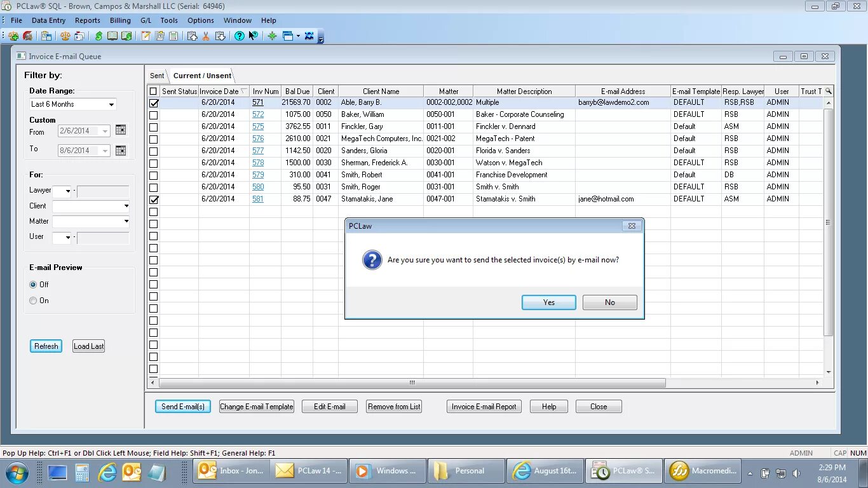Click the red helmet toolbar icon
This screenshot has height=488, width=868.
pos(27,36)
